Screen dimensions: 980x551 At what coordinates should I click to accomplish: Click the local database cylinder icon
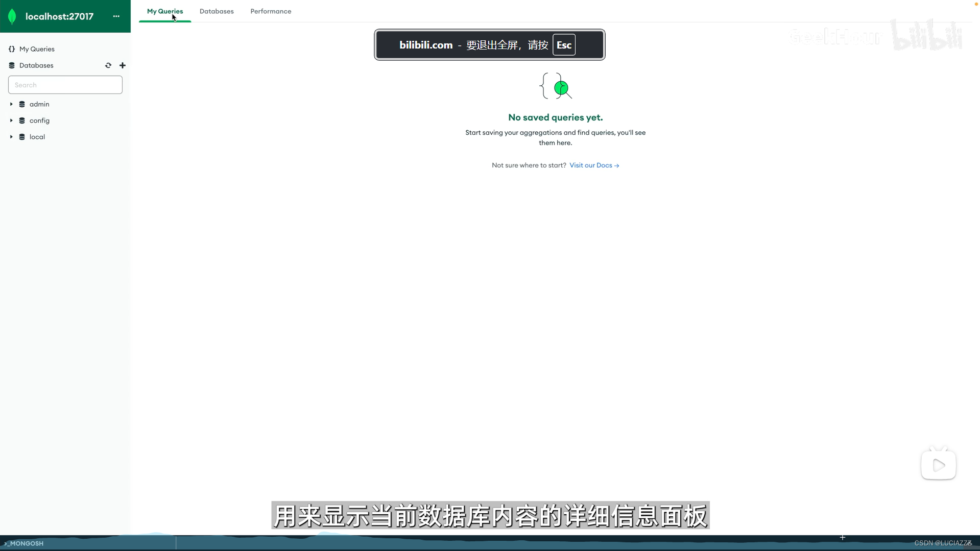click(22, 136)
